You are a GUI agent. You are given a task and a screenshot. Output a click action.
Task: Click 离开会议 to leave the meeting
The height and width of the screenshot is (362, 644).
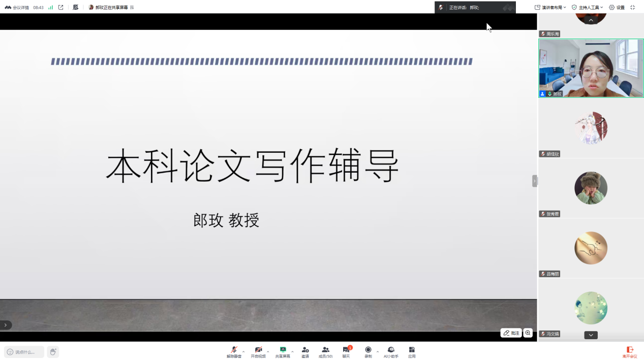coord(630,352)
